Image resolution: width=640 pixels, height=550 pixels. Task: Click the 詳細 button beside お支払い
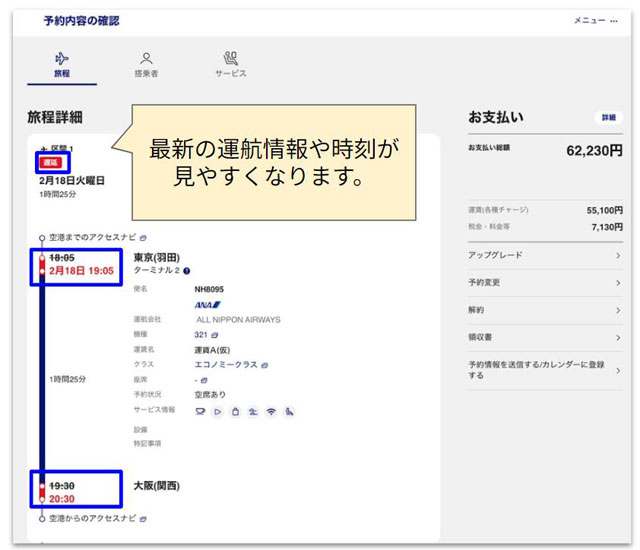pyautogui.click(x=608, y=117)
